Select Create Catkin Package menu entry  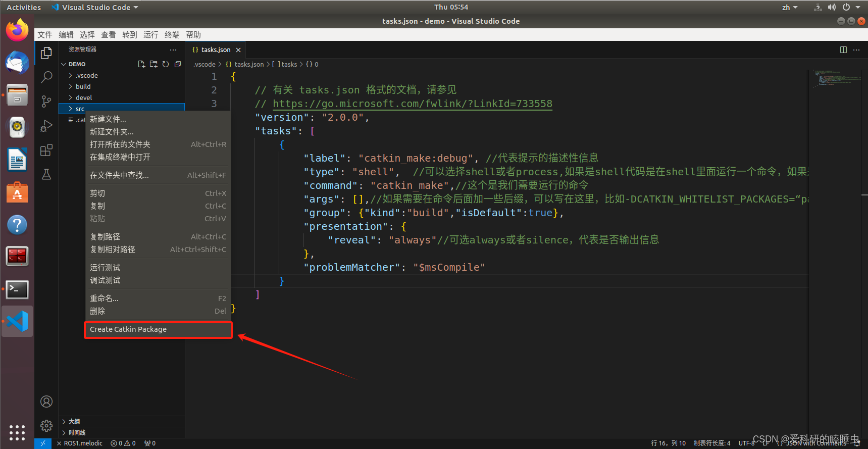158,329
